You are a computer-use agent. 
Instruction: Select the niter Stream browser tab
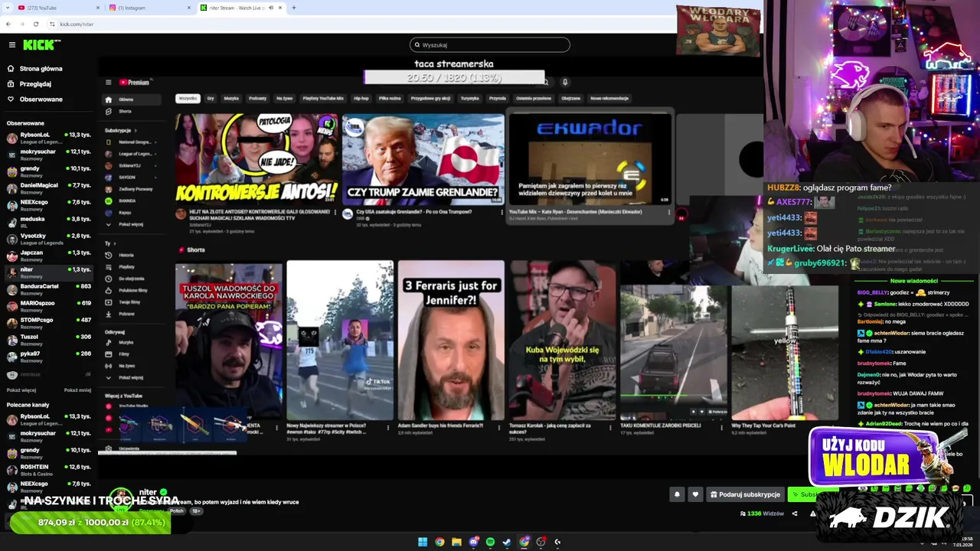tap(241, 8)
